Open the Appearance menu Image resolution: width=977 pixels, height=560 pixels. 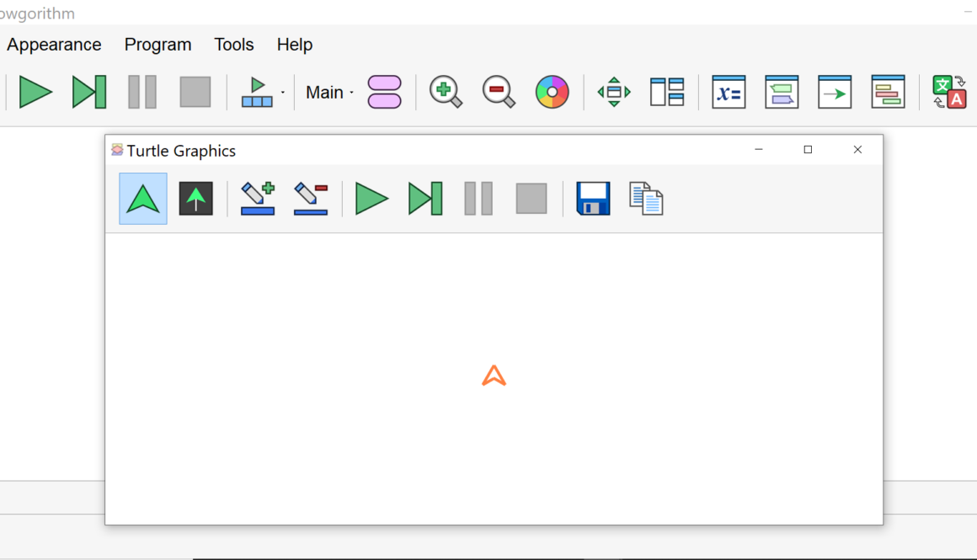[x=54, y=45]
